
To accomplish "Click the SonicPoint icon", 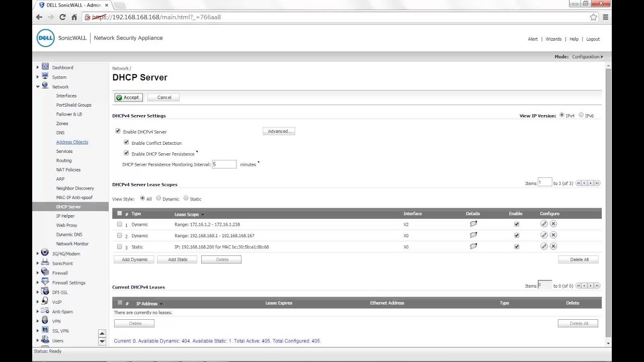I will [x=45, y=262].
